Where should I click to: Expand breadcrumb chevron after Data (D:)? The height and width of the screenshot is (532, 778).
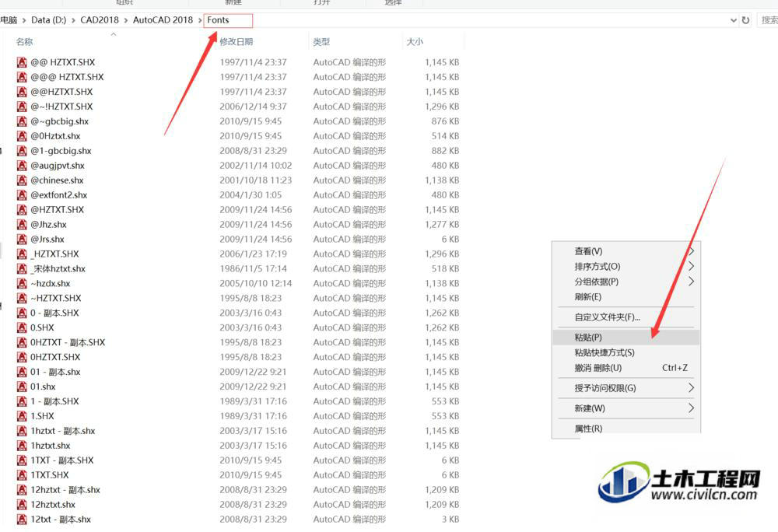(x=73, y=20)
